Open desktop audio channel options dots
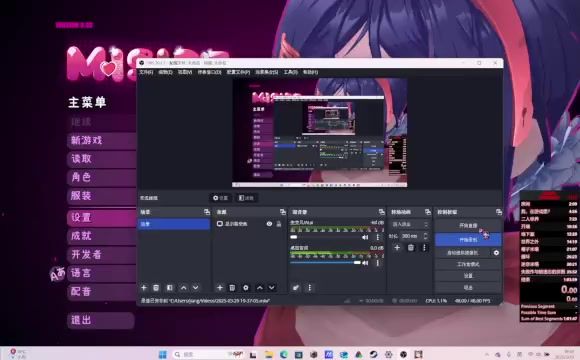Image resolution: width=580 pixels, height=360 pixels. pyautogui.click(x=378, y=263)
